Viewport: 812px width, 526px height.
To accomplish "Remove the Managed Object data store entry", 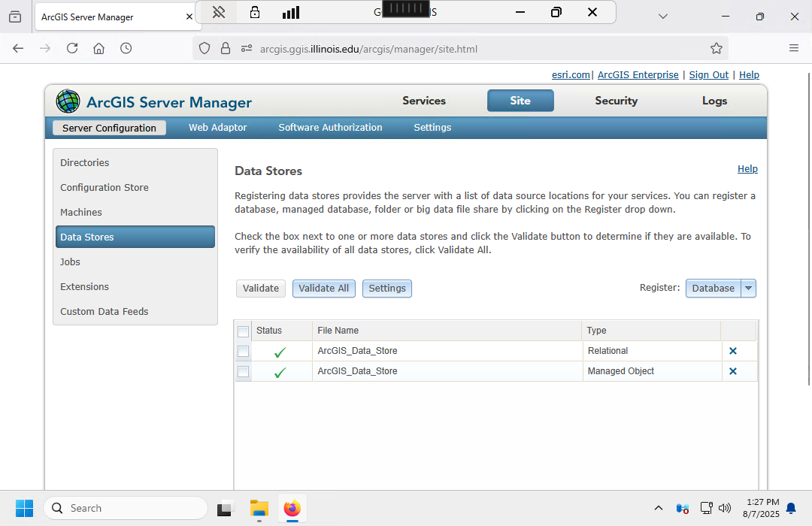I will pyautogui.click(x=733, y=371).
